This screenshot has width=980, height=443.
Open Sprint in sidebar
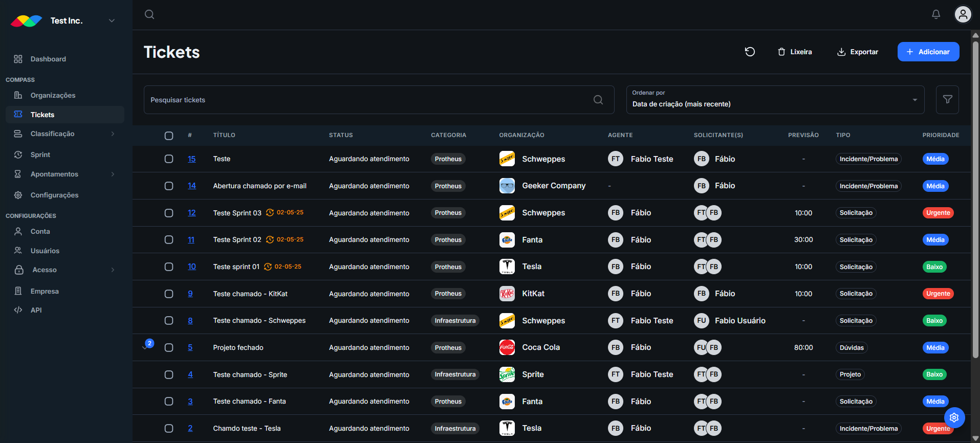(x=65, y=154)
